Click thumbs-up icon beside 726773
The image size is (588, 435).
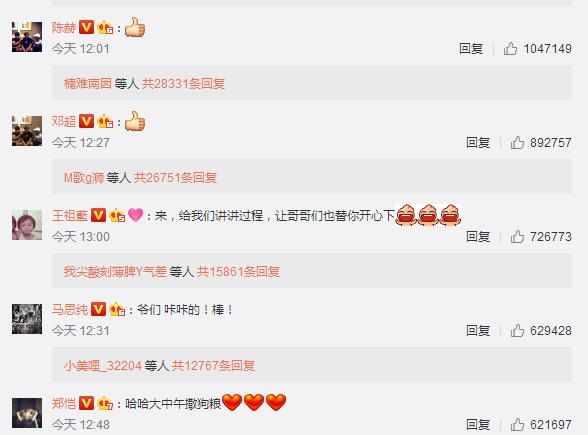[x=517, y=237]
